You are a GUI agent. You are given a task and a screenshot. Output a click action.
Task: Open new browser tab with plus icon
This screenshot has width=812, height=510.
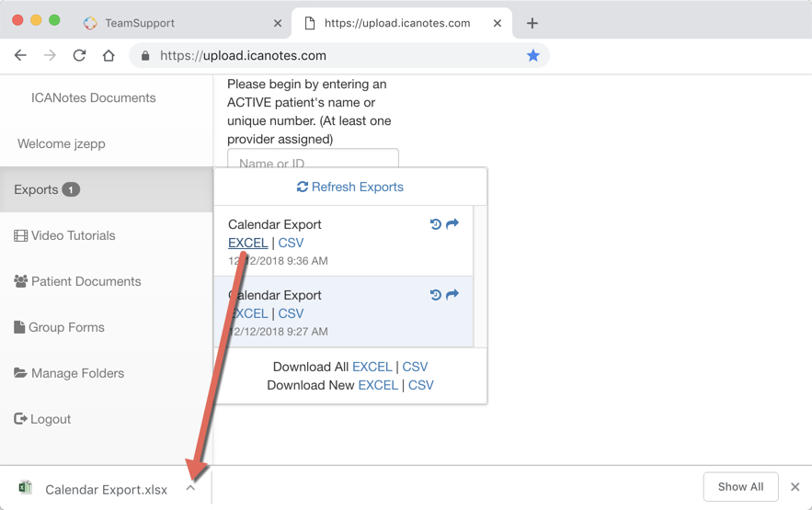click(x=532, y=23)
